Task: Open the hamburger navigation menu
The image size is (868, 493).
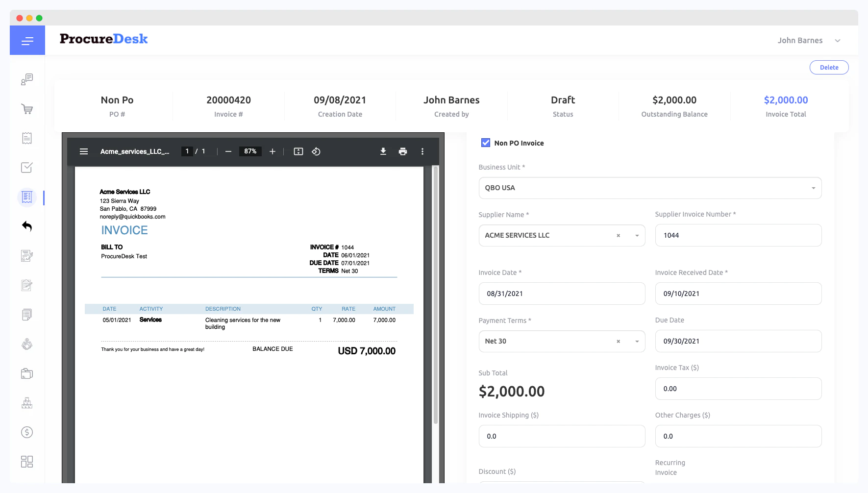Action: tap(27, 41)
